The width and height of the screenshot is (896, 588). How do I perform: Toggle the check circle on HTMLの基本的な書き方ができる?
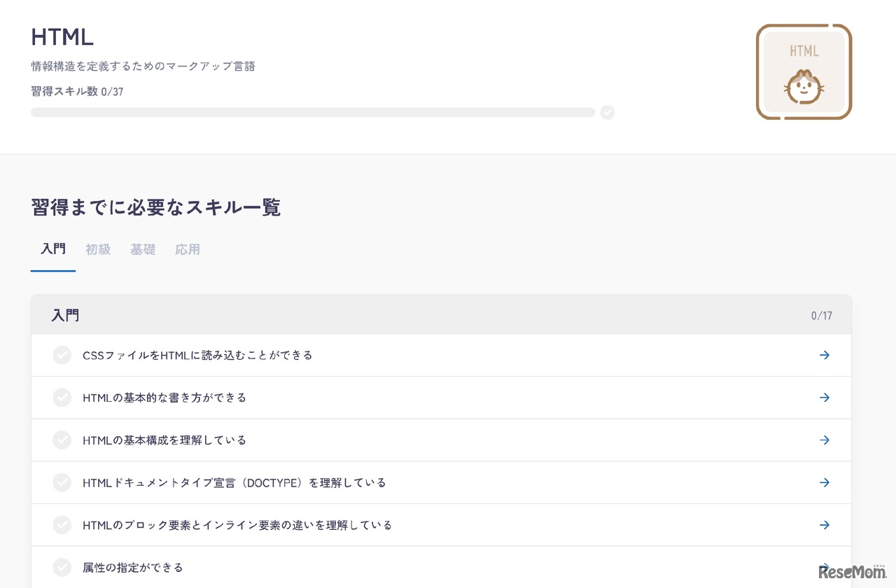[62, 398]
